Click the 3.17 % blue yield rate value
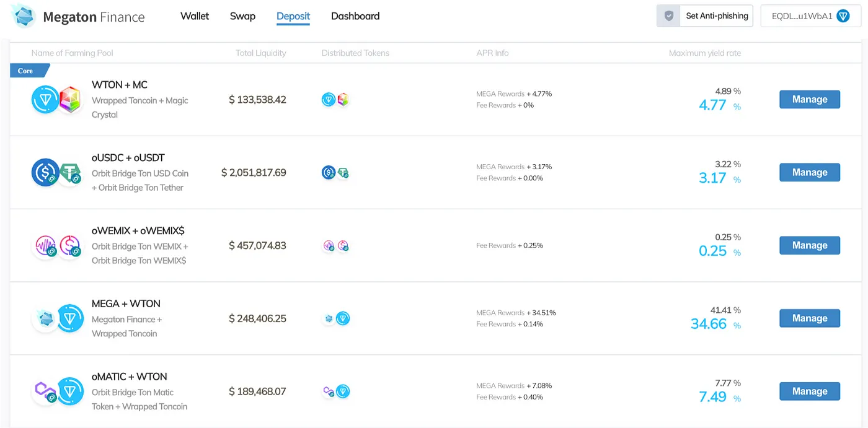Viewport: 868px width, 428px height. coord(720,178)
